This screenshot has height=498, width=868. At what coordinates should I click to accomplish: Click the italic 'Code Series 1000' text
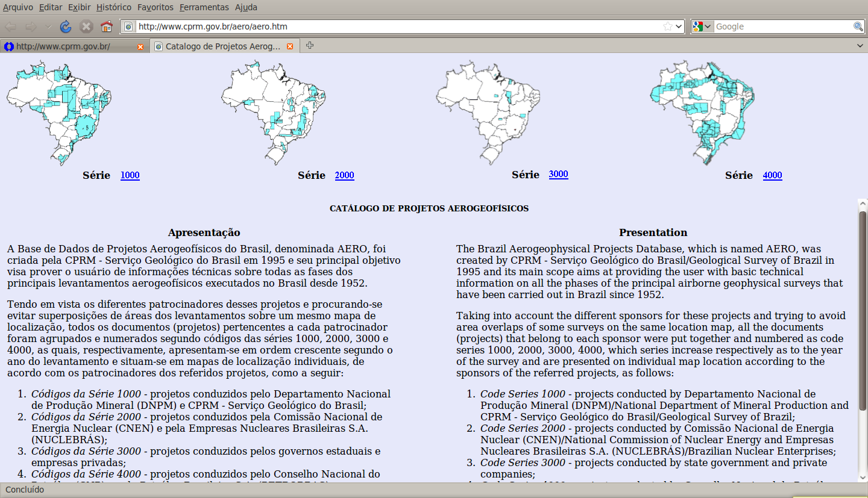(x=523, y=394)
